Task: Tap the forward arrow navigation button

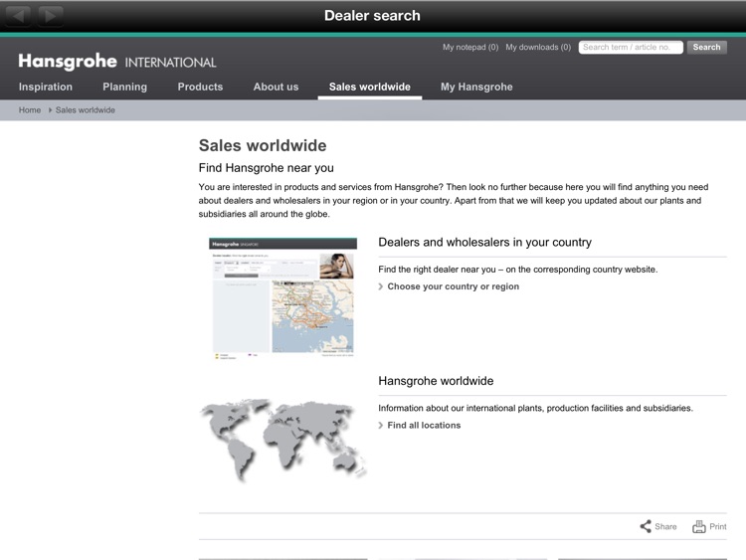Action: coord(51,16)
